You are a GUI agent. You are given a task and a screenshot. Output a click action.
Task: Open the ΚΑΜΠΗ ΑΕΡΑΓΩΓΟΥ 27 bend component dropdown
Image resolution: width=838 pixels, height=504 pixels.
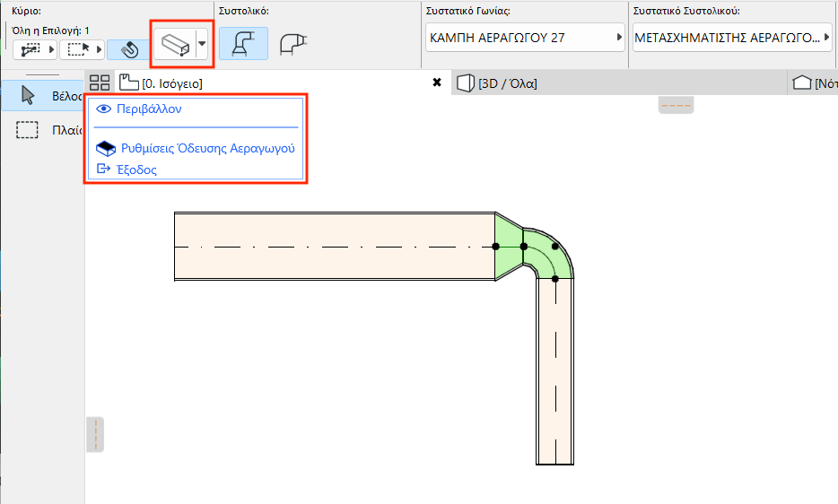[x=525, y=38]
